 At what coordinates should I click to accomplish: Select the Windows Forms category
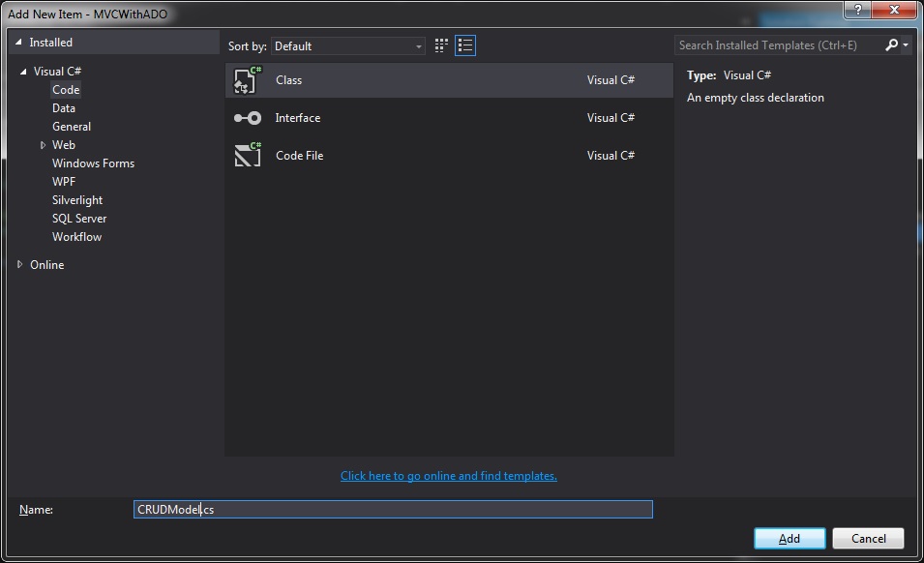coord(93,163)
